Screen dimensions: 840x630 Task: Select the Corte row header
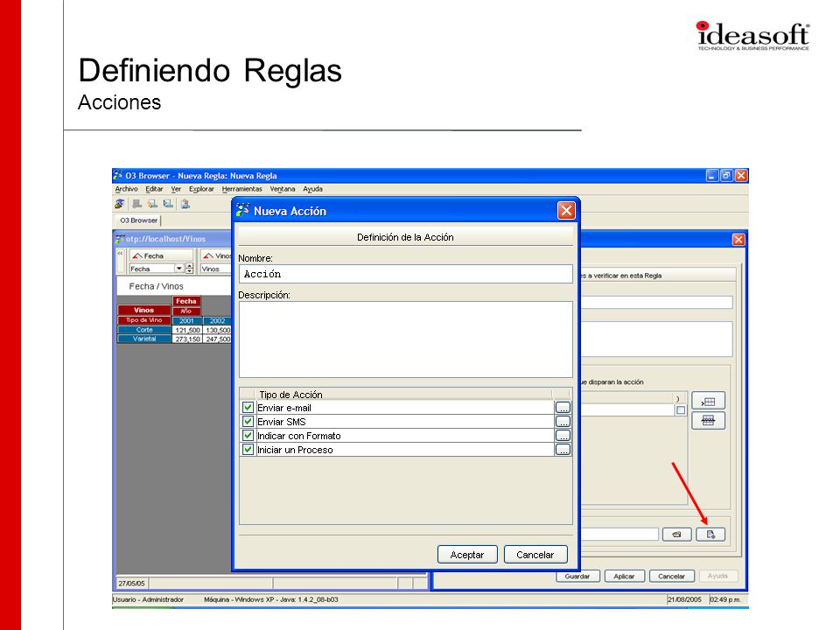coord(144,330)
